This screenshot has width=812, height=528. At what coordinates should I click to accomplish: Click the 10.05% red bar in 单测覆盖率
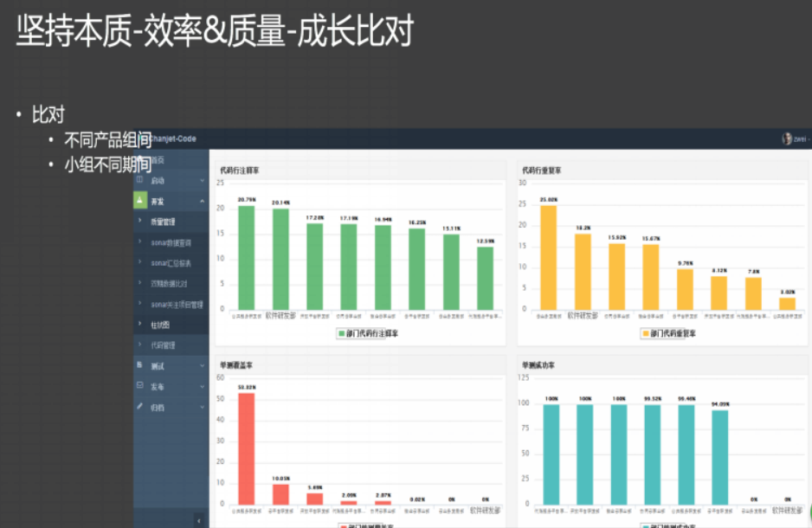[280, 494]
